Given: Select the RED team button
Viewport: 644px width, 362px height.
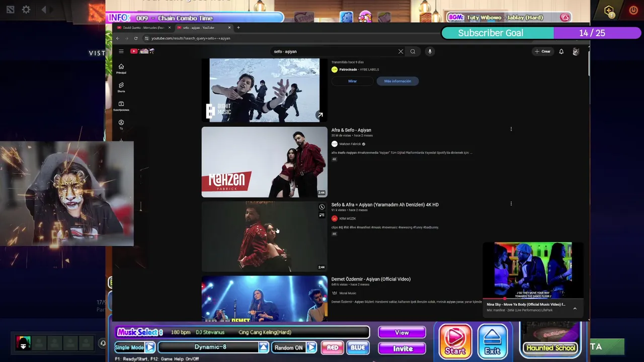Looking at the screenshot, I should point(333,347).
